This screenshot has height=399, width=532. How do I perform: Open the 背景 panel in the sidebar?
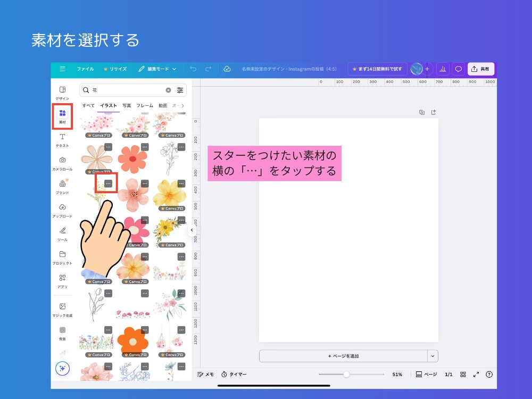pos(62,334)
